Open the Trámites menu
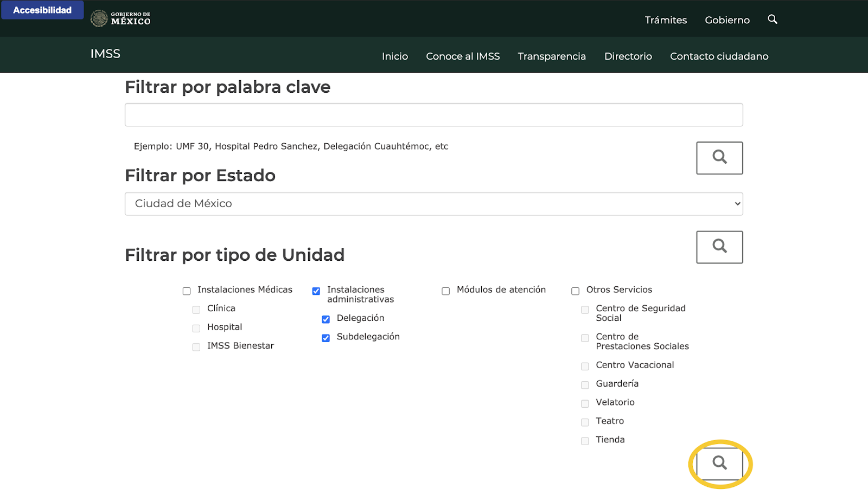 click(666, 20)
